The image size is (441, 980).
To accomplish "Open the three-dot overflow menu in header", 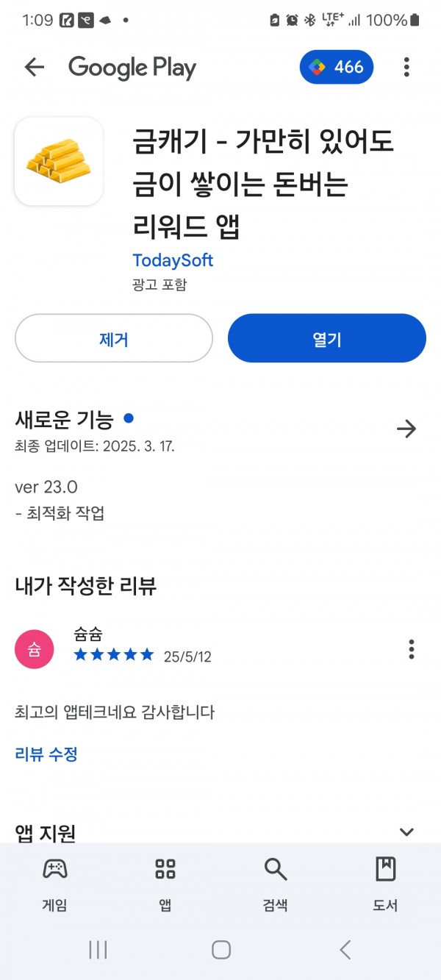I will (x=406, y=68).
